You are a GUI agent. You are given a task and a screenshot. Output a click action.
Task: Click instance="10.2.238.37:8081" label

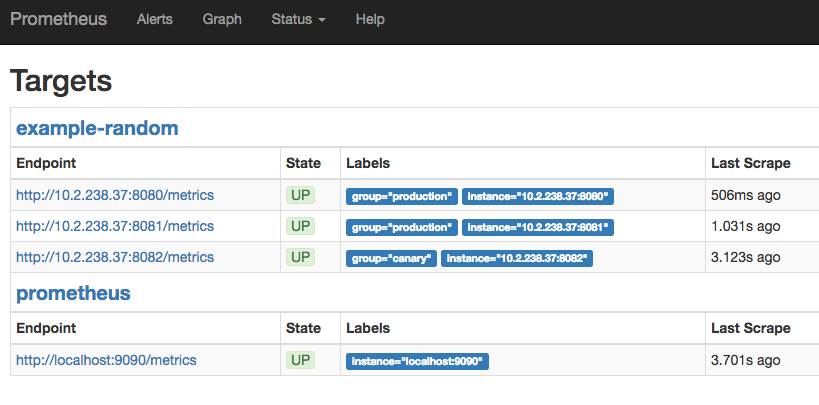point(538,227)
